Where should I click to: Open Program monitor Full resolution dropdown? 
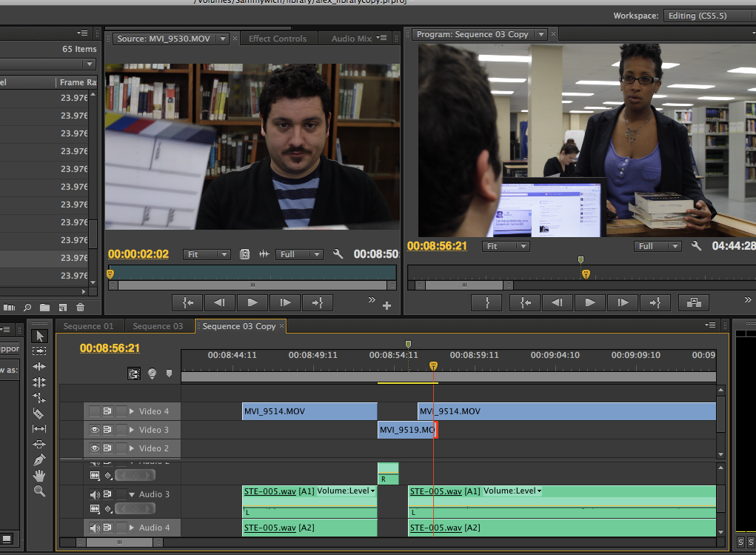(658, 246)
